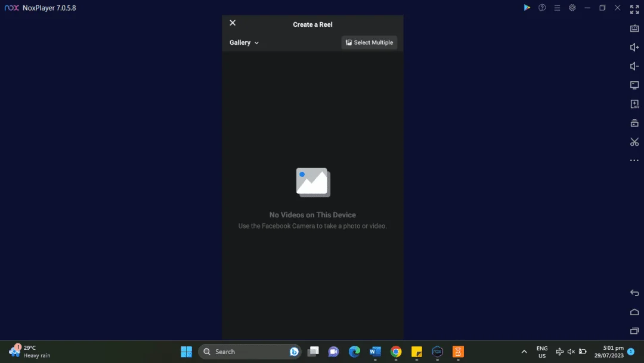This screenshot has height=363, width=644.
Task: Open Bing chat icon in search
Action: [294, 352]
